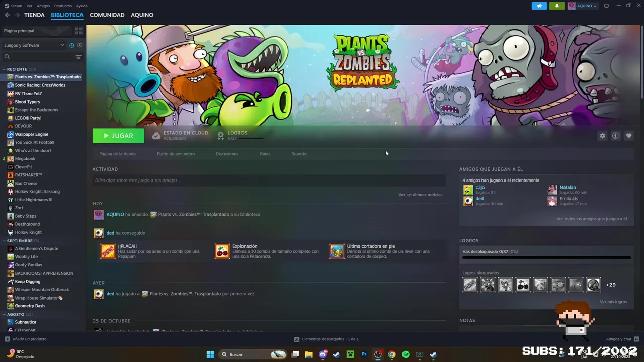Viewport: 644px width, 362px height.
Task: Open the Ayuda menu
Action: [x=82, y=6]
